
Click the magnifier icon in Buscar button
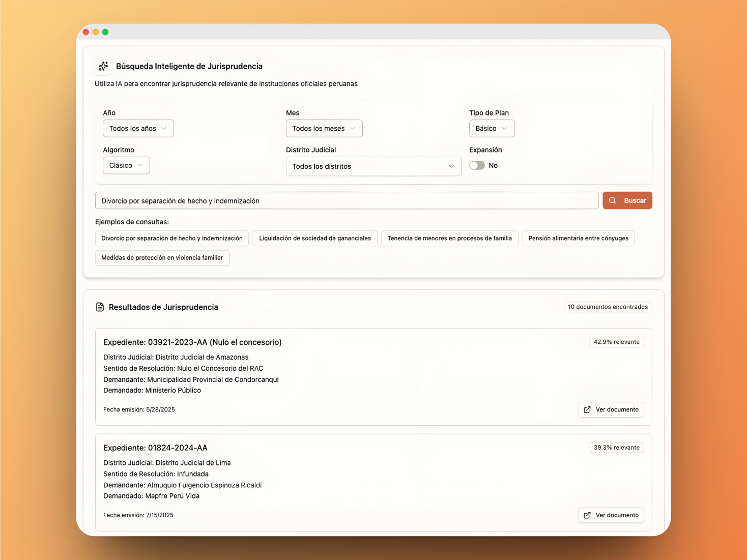pos(613,200)
